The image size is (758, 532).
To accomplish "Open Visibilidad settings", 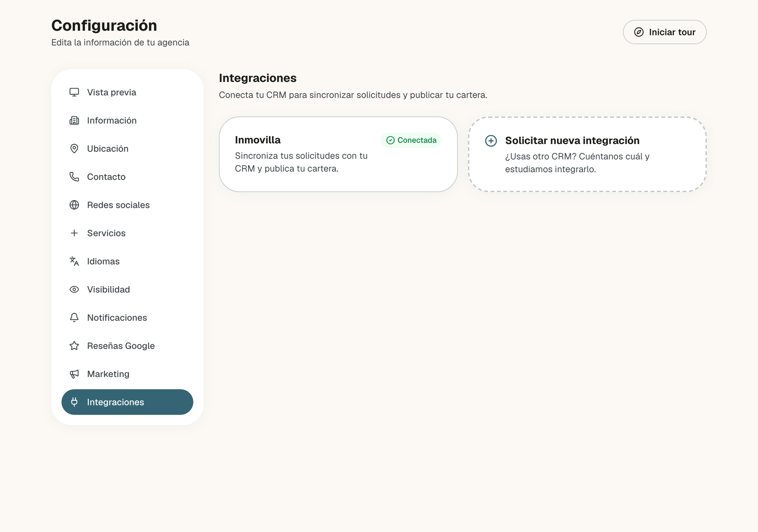I will point(127,289).
